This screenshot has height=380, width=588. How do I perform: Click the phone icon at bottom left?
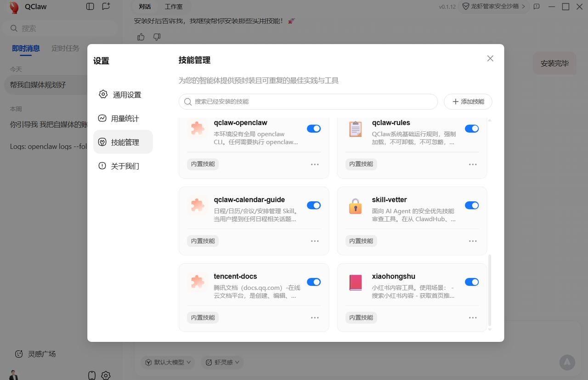91,375
